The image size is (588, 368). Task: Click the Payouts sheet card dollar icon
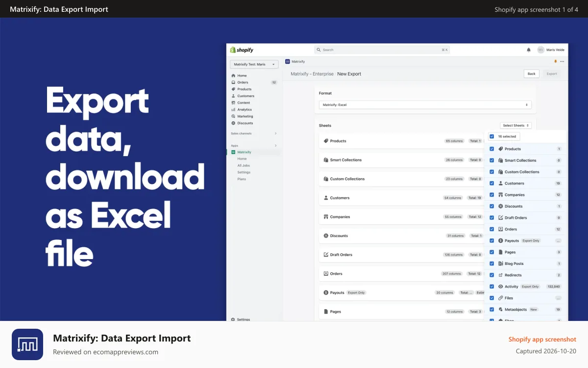(x=326, y=292)
